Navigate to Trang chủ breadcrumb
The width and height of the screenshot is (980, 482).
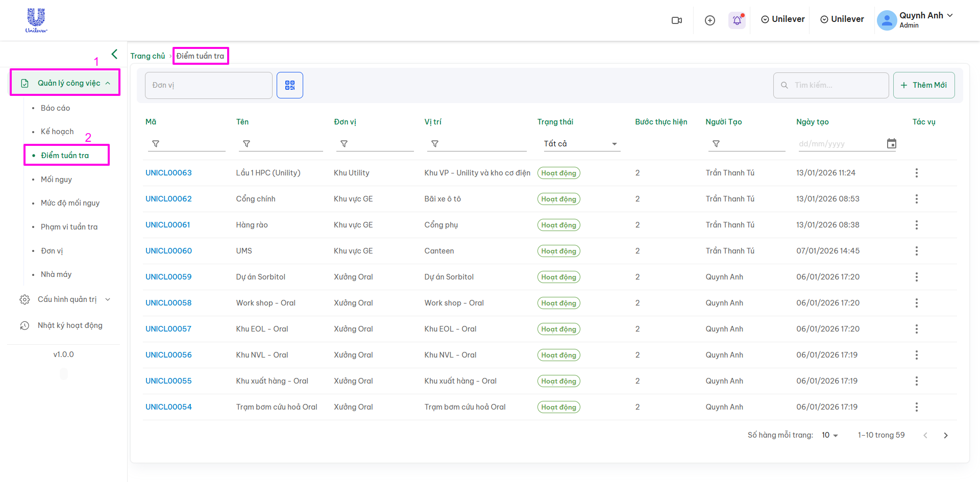148,56
